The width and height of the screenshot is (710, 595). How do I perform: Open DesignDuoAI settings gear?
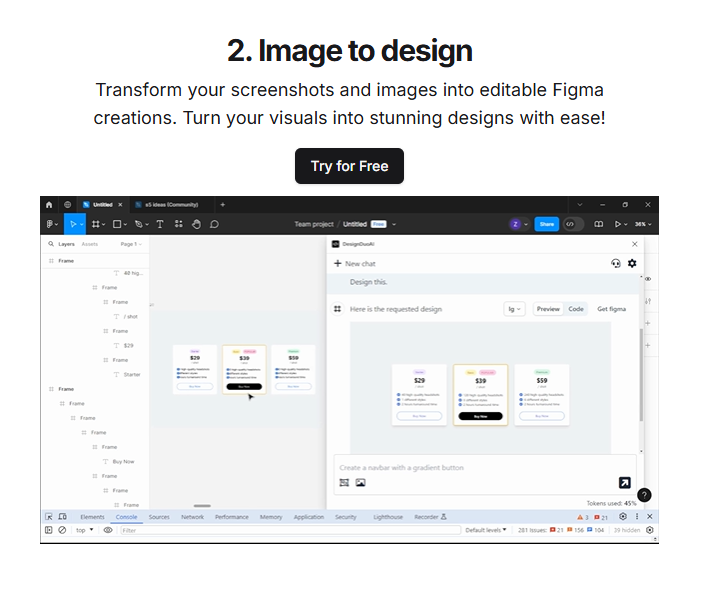coord(632,263)
